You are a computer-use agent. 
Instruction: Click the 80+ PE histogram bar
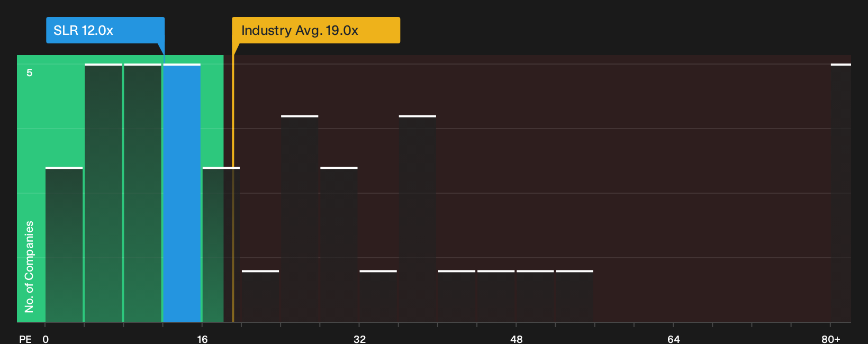coord(841,193)
